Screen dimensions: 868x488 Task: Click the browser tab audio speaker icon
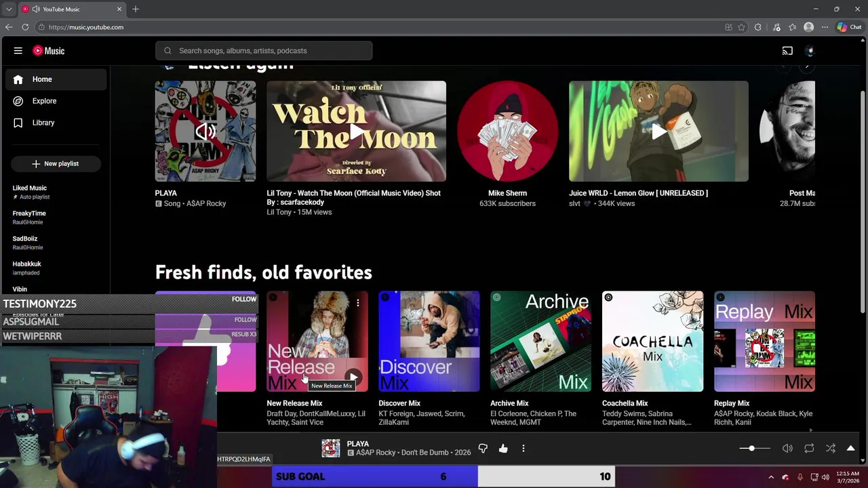[x=36, y=9]
